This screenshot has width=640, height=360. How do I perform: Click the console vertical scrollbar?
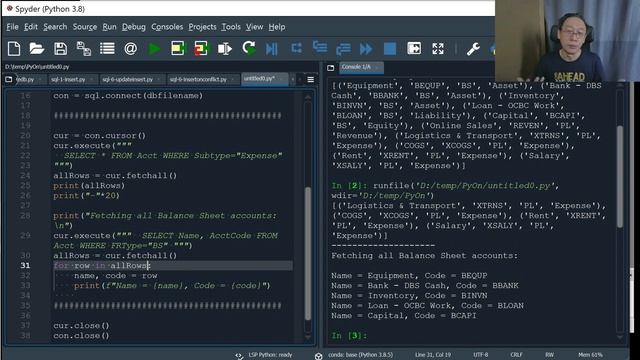620,176
